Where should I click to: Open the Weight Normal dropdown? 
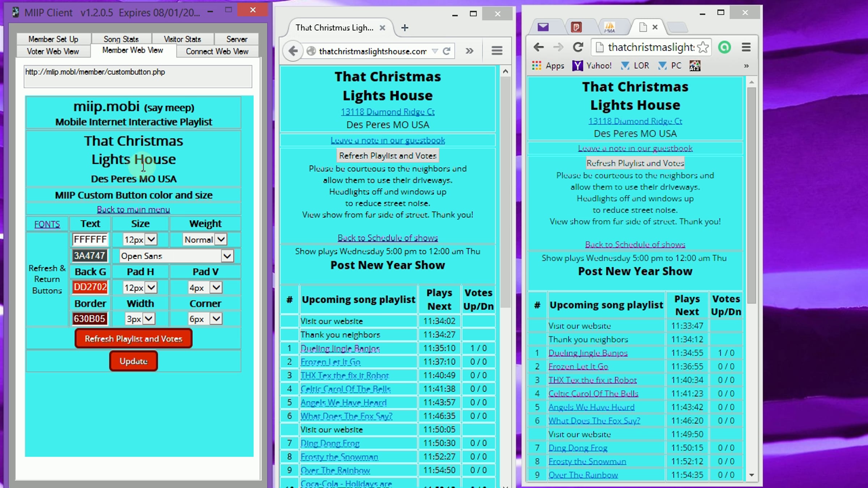tap(221, 239)
